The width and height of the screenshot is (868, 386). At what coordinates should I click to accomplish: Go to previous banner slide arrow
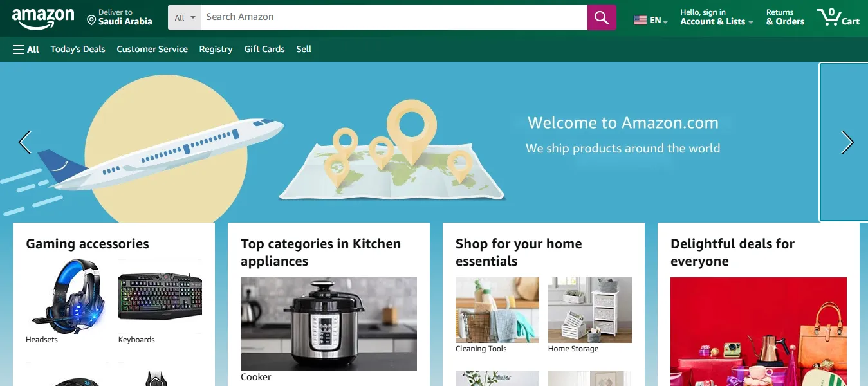point(25,142)
